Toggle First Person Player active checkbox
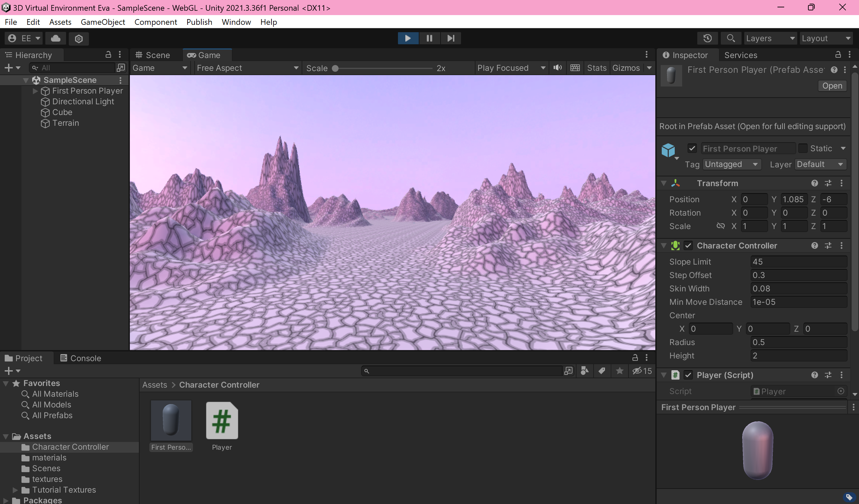The image size is (859, 504). [x=692, y=149]
